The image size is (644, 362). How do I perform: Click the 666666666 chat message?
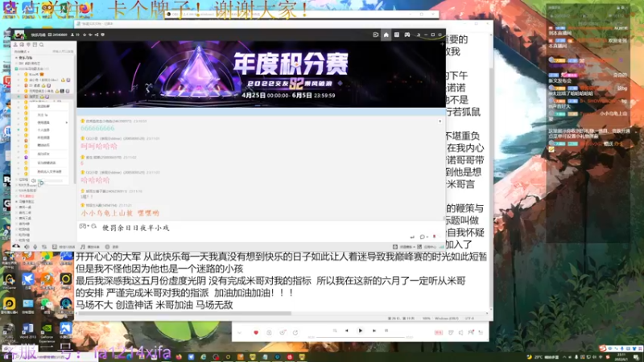[x=97, y=129]
